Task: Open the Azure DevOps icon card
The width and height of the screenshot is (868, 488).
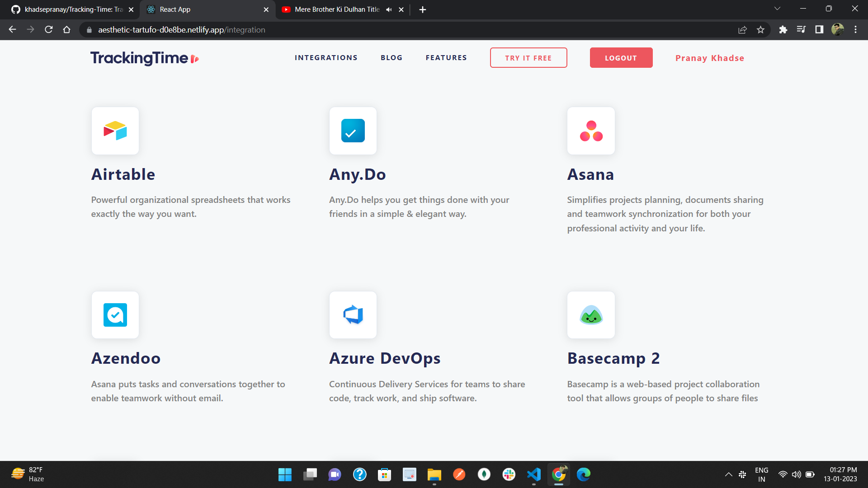Action: [x=353, y=315]
